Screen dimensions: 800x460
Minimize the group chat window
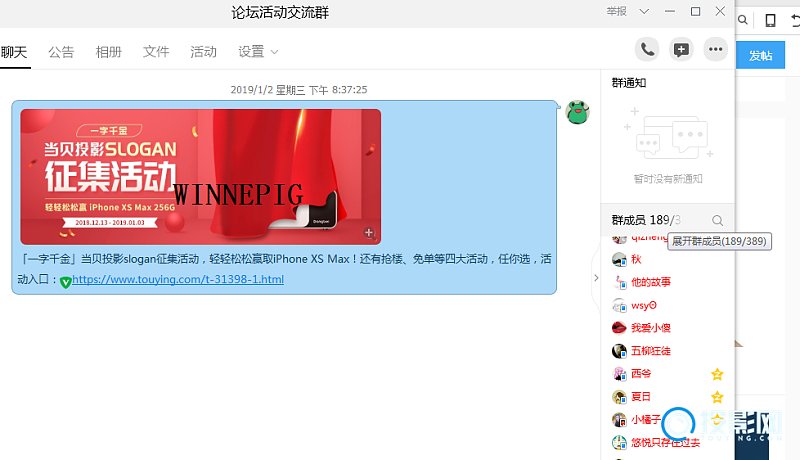670,11
